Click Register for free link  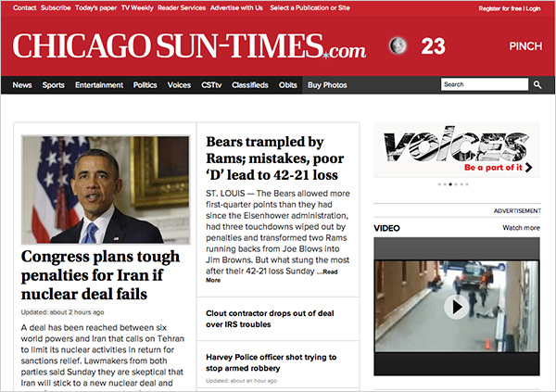click(x=500, y=8)
